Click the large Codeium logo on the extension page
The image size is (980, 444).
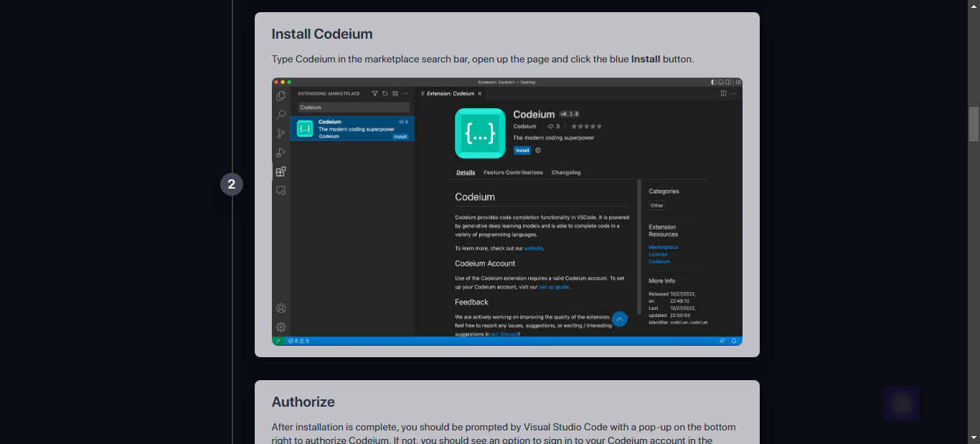[480, 133]
